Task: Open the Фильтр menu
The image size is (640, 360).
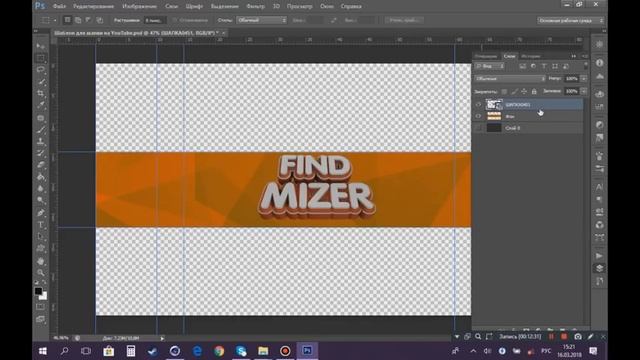Action: (256, 7)
